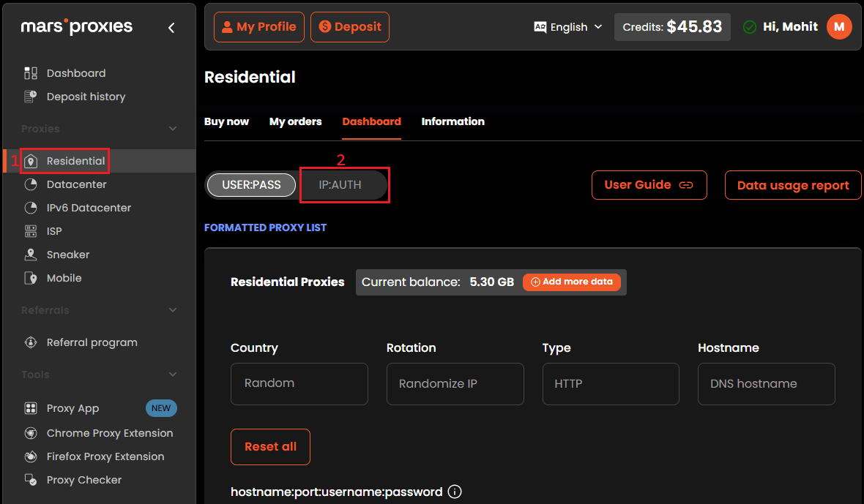Open the Data usage report

click(x=793, y=185)
